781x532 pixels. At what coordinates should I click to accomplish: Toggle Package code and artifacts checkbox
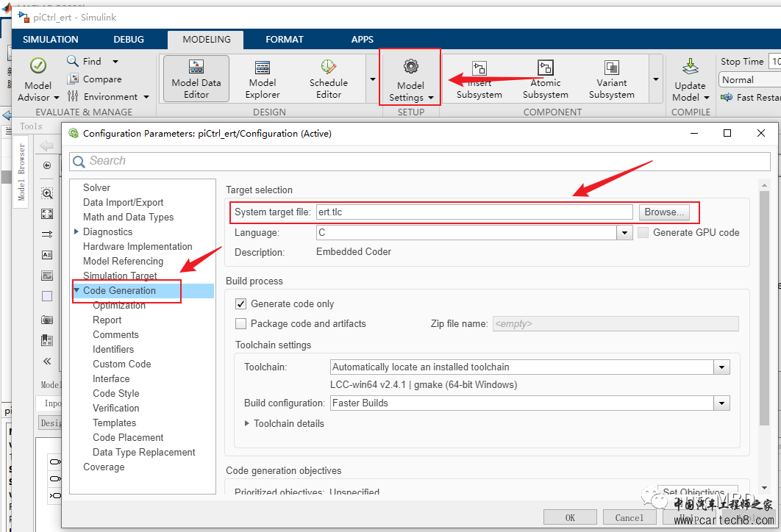(240, 323)
